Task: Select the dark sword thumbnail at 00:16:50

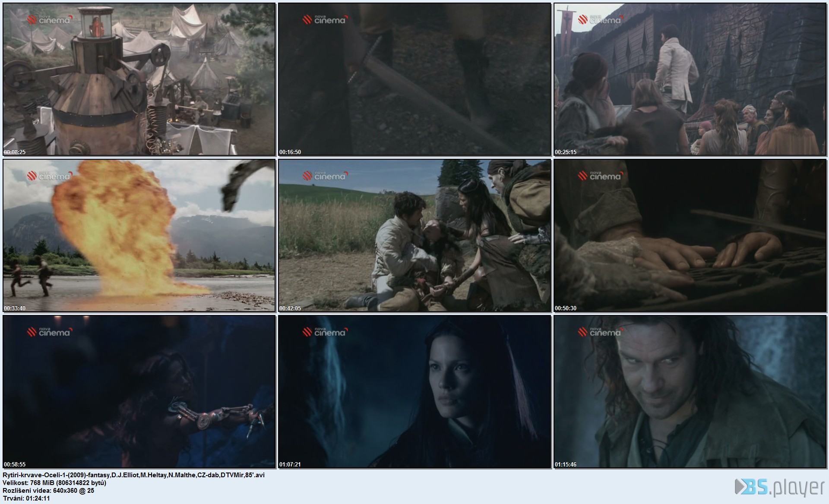Action: [x=414, y=79]
